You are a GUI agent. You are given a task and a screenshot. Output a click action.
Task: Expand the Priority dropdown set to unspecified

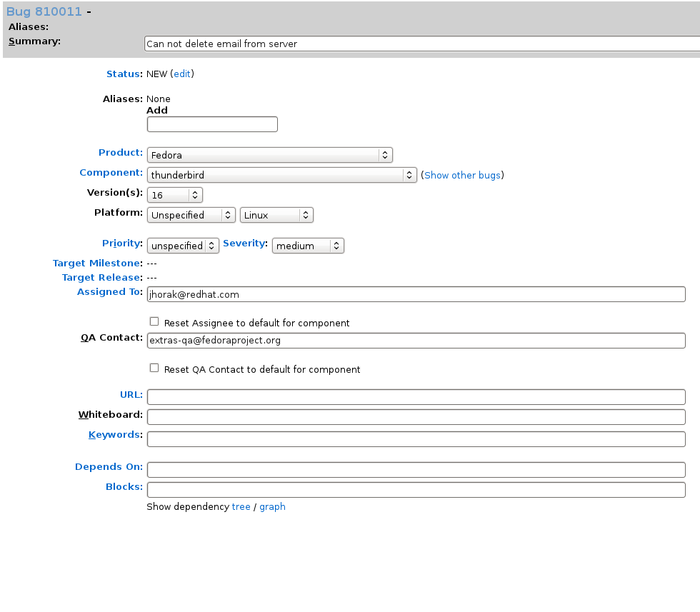click(183, 246)
